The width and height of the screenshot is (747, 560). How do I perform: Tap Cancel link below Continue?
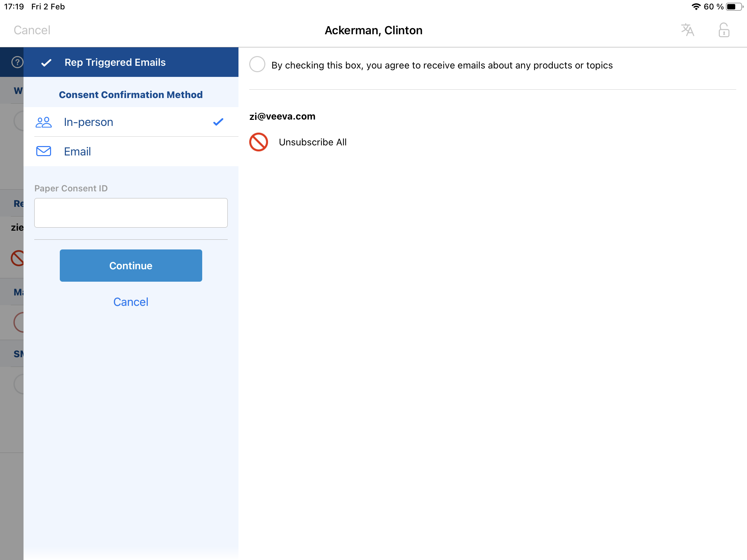point(131,302)
